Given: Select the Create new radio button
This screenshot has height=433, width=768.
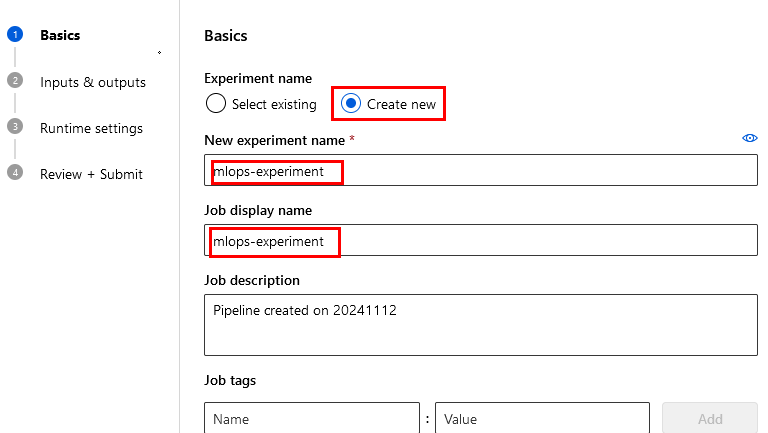Looking at the screenshot, I should click(x=351, y=104).
